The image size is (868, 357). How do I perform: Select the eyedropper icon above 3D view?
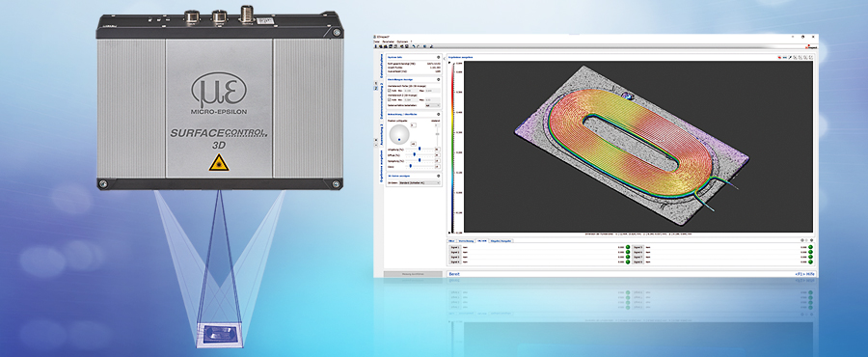point(790,58)
